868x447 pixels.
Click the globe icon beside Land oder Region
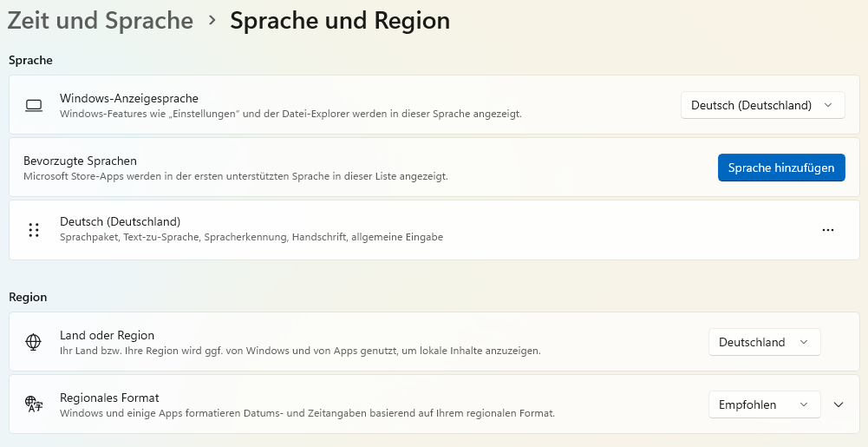[34, 342]
